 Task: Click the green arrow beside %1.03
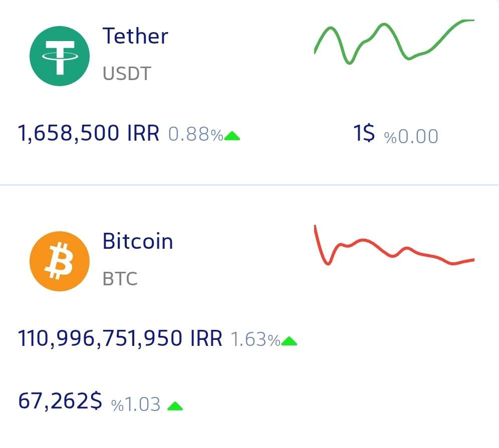175,406
